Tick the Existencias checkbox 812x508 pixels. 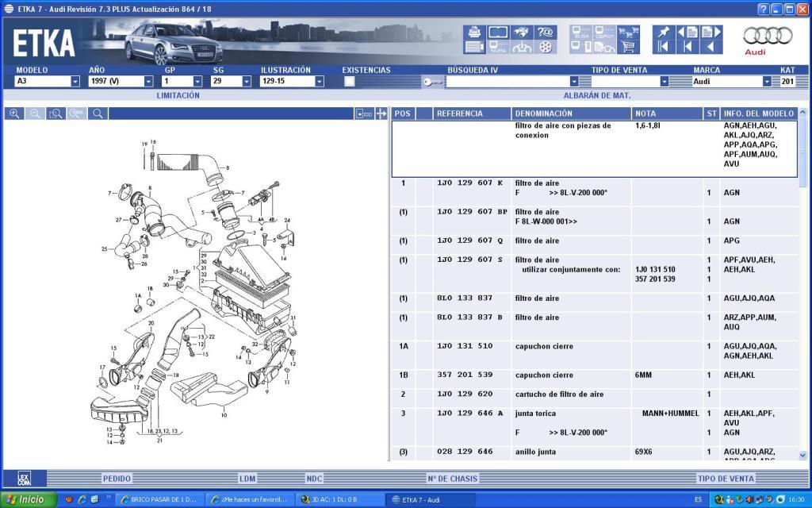(x=350, y=82)
